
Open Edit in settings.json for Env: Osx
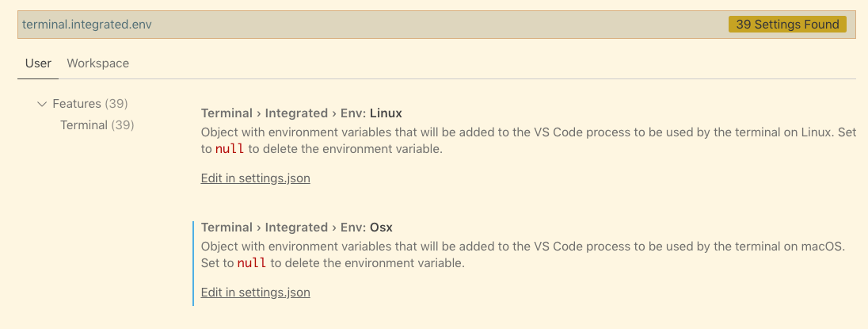coord(255,293)
